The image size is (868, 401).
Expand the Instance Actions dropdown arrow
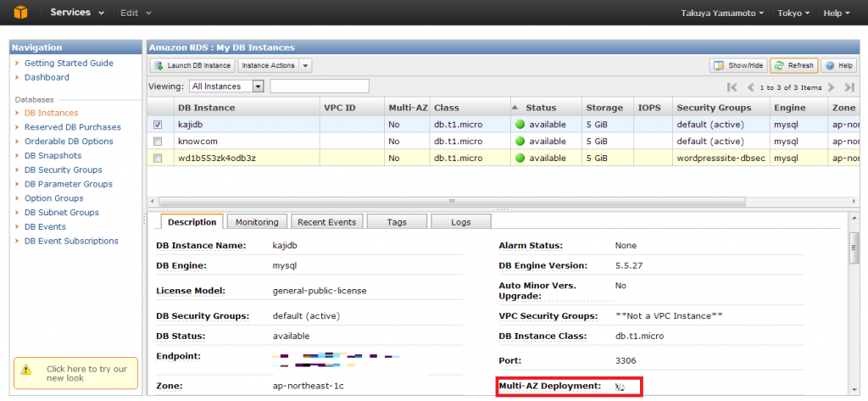(x=305, y=65)
